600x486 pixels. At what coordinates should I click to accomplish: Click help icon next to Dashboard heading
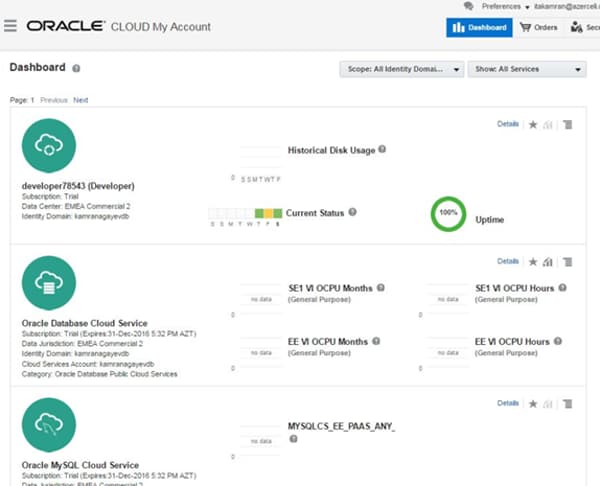[x=77, y=69]
